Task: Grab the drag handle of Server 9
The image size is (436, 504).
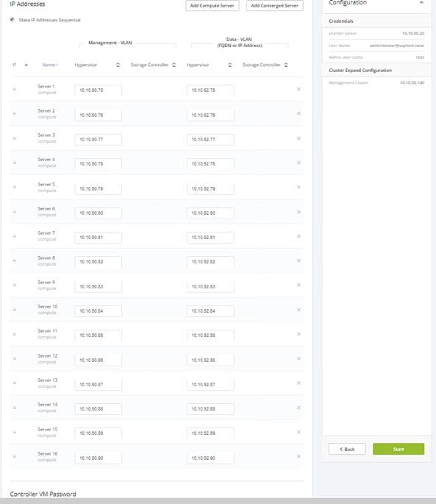Action: pyautogui.click(x=15, y=285)
